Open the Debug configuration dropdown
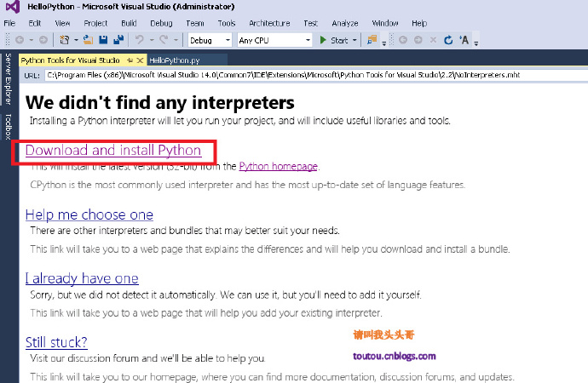 209,40
